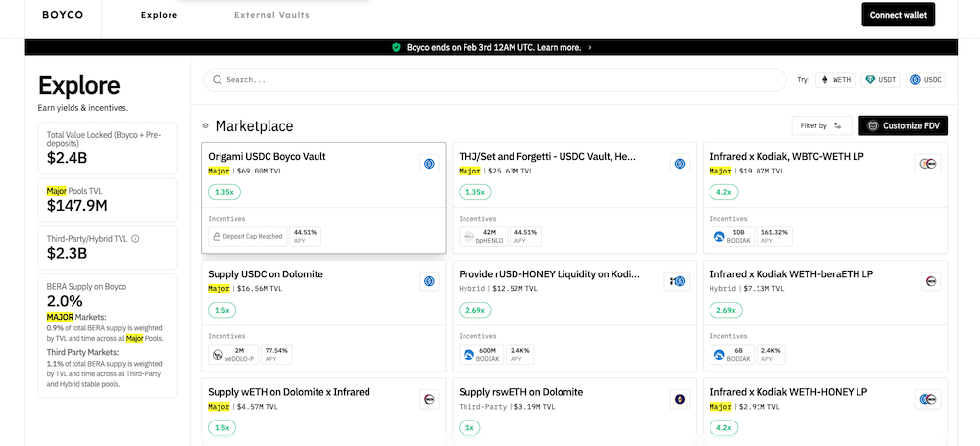Image resolution: width=980 pixels, height=446 pixels.
Task: Select the WETH quick filter chip
Action: pos(836,80)
